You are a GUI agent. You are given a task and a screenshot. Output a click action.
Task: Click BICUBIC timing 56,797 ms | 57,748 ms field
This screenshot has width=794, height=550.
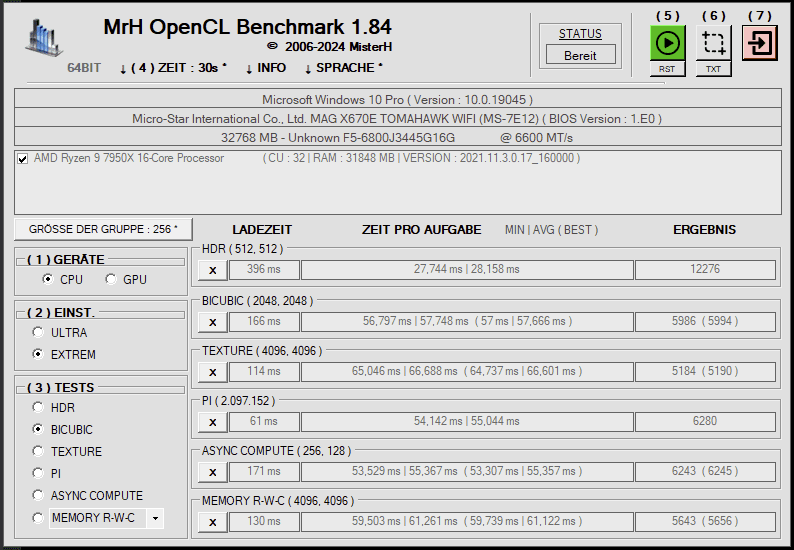click(467, 322)
